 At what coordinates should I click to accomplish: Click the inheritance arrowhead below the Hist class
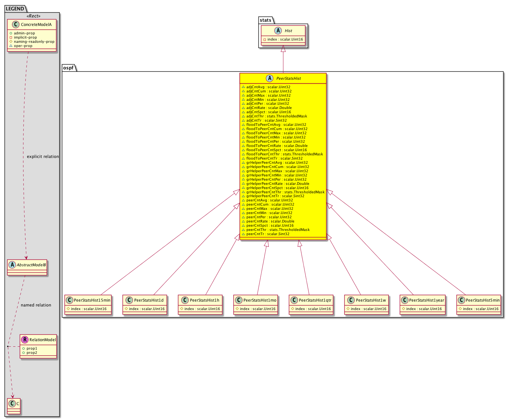click(283, 49)
